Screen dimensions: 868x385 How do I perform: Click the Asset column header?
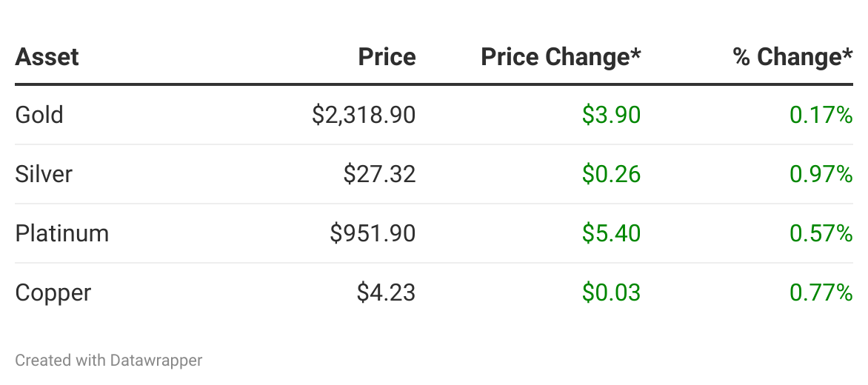pos(47,57)
